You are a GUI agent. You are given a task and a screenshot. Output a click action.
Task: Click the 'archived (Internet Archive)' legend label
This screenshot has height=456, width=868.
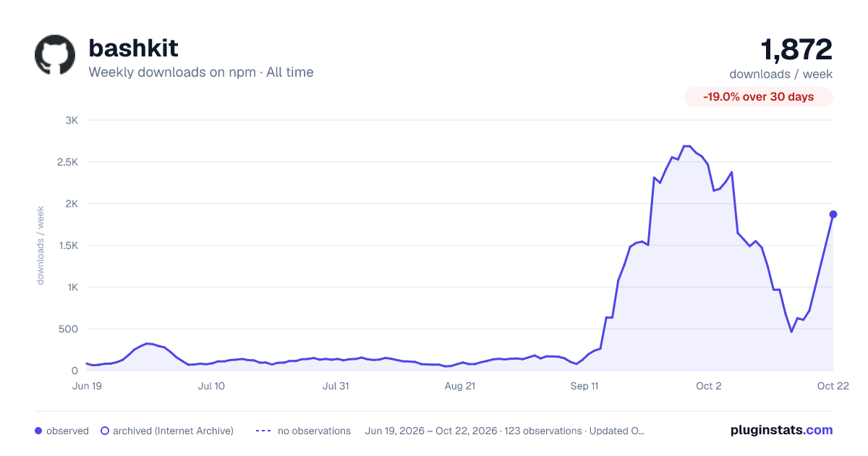click(x=173, y=431)
